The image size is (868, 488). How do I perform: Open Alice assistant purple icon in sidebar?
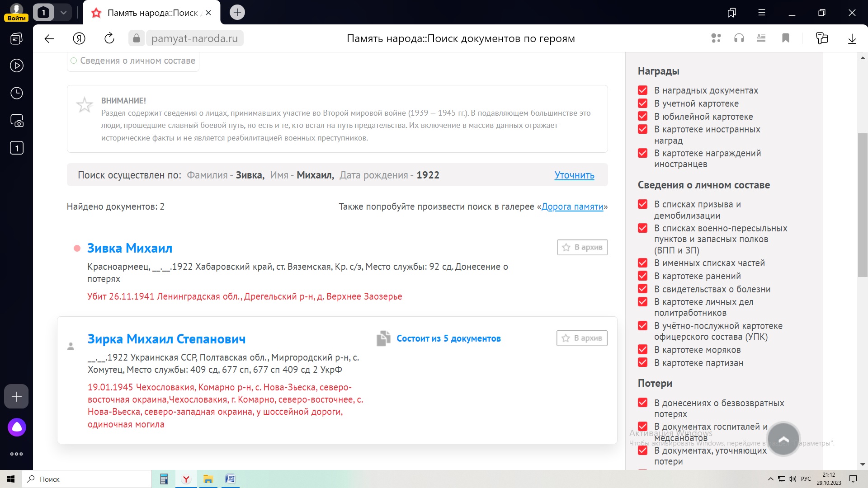click(x=17, y=427)
